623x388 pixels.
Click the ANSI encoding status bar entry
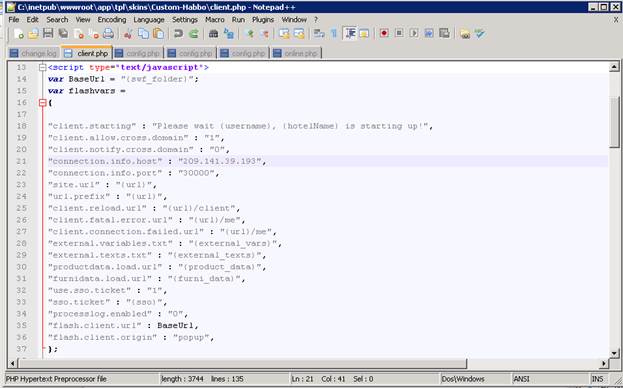[521, 379]
